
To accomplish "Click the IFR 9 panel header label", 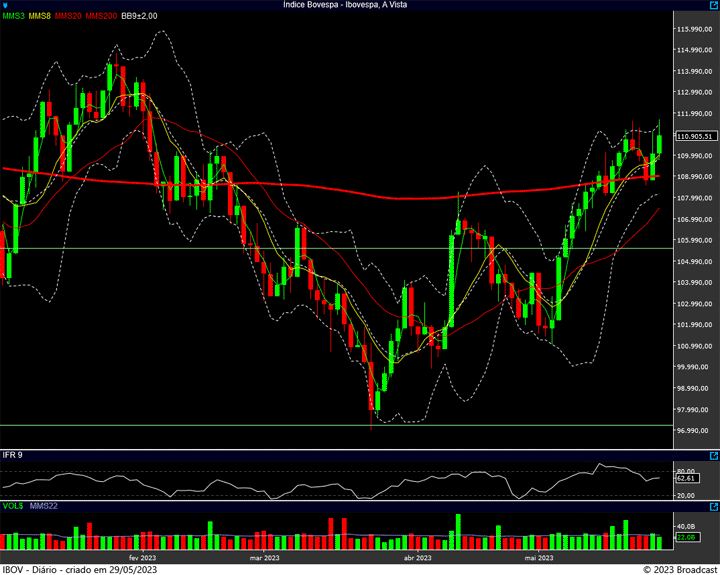I will [x=13, y=456].
